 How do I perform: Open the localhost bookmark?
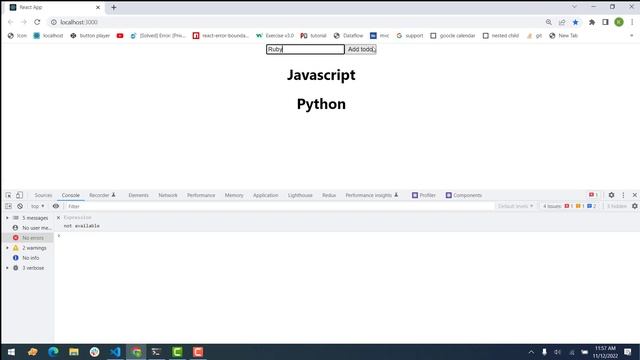point(48,36)
